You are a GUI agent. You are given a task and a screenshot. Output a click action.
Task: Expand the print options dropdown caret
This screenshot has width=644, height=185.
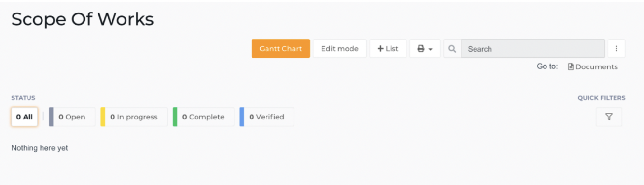[x=431, y=49]
